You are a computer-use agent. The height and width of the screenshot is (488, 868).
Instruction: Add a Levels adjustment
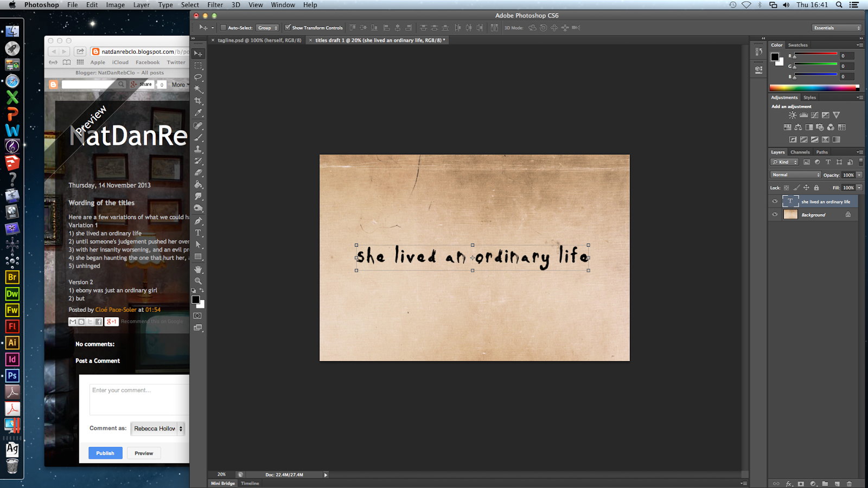(803, 115)
